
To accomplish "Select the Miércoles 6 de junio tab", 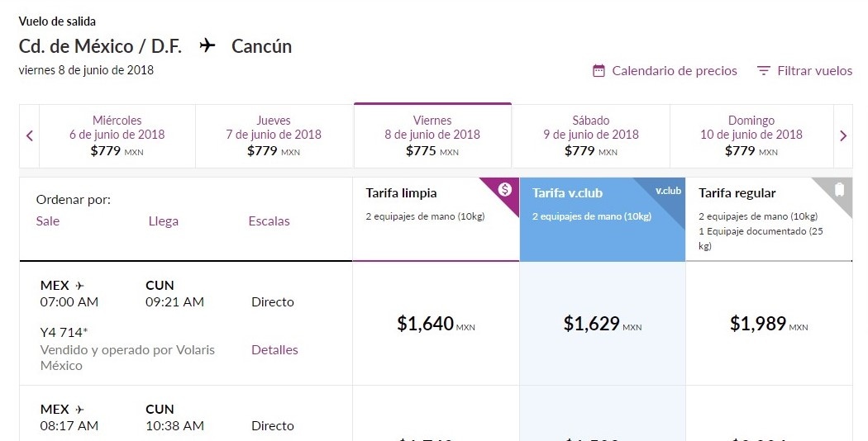I will (x=117, y=136).
